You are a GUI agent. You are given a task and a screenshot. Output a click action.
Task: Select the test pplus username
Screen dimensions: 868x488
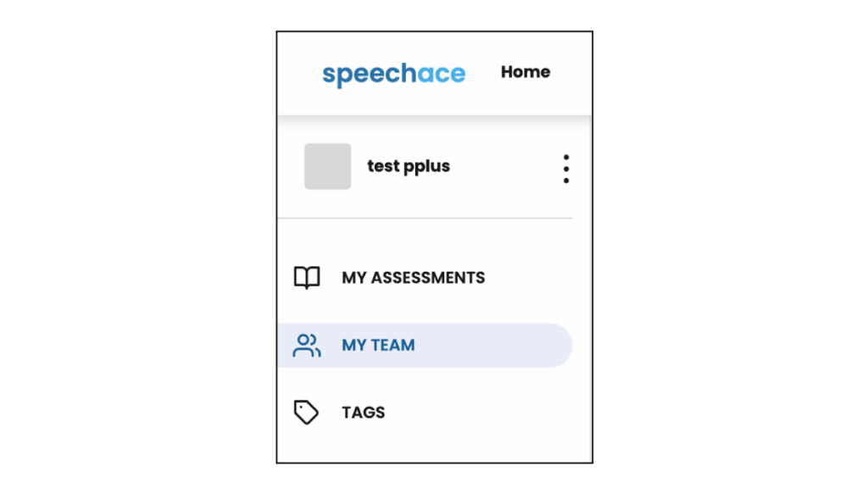[408, 166]
